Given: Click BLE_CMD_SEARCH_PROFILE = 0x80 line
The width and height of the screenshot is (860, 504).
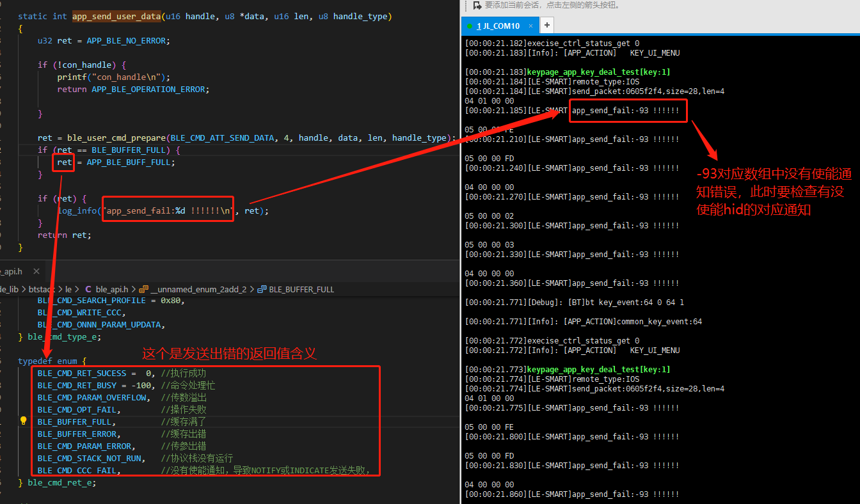Looking at the screenshot, I should tap(111, 300).
